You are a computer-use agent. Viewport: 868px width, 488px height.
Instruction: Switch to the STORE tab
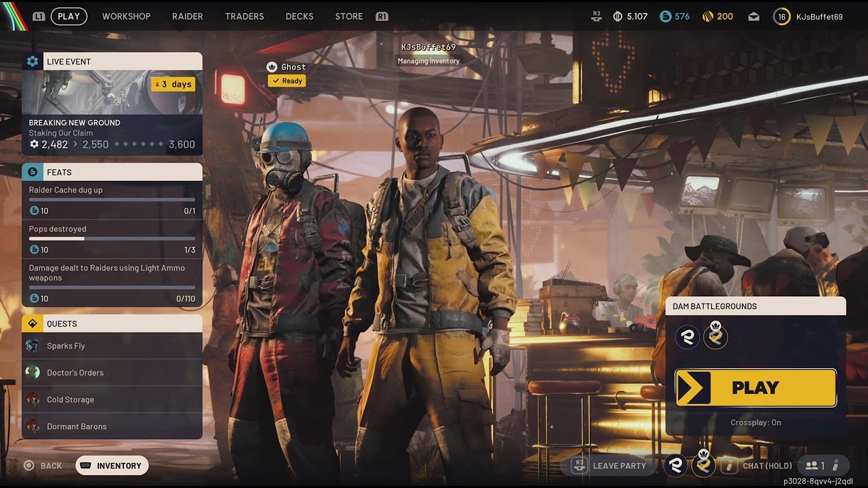coord(349,16)
